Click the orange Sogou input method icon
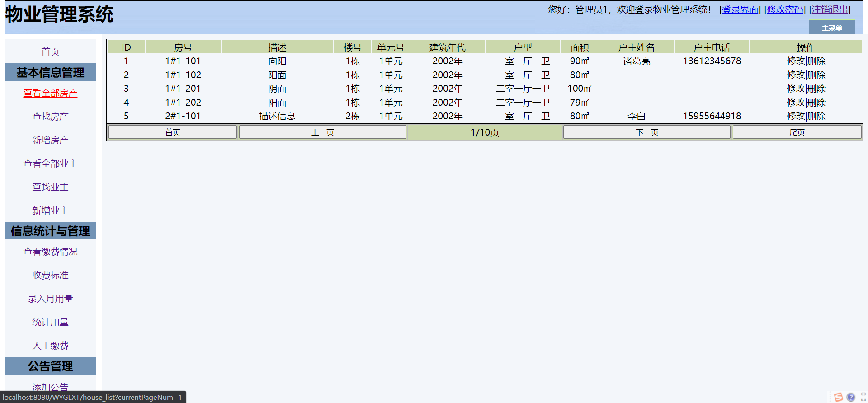This screenshot has width=868, height=403. coord(838,397)
